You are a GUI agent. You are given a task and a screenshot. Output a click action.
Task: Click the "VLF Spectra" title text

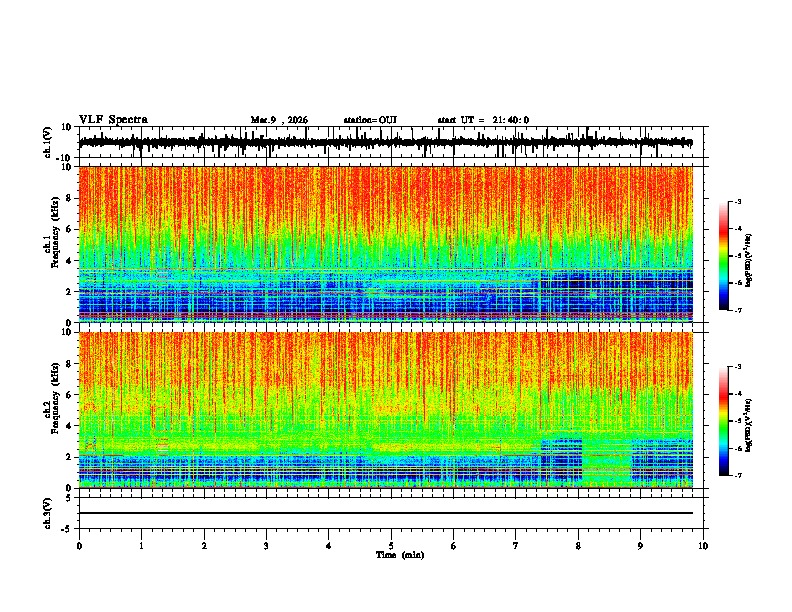(113, 119)
